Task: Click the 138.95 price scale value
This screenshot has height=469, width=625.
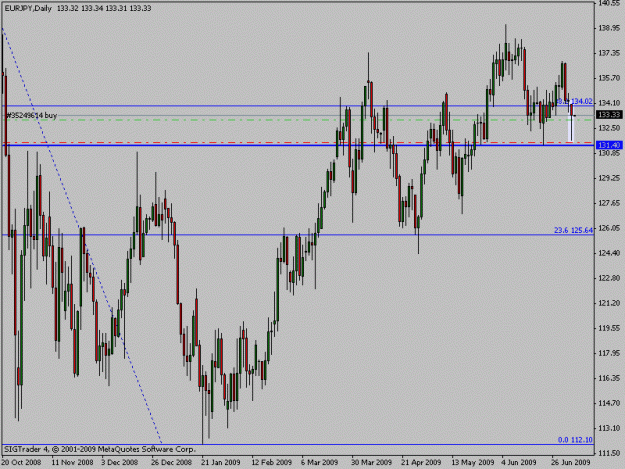Action: point(609,28)
